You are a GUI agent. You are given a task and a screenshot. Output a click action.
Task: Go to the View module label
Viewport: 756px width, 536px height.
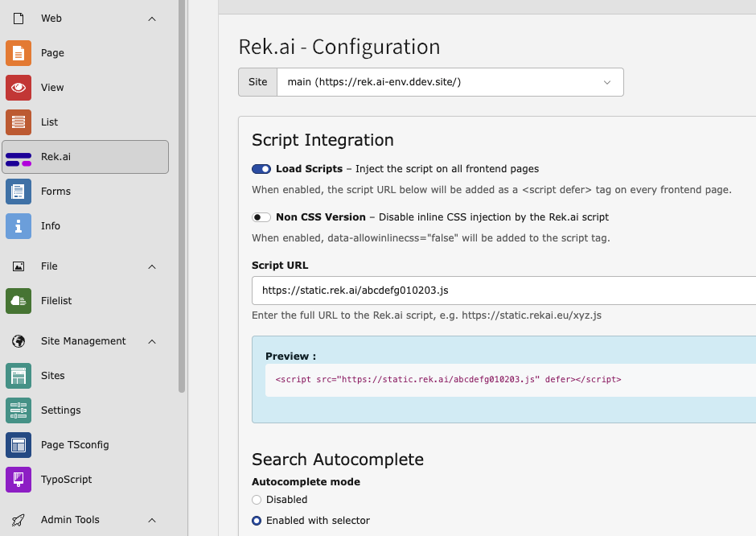click(x=52, y=88)
